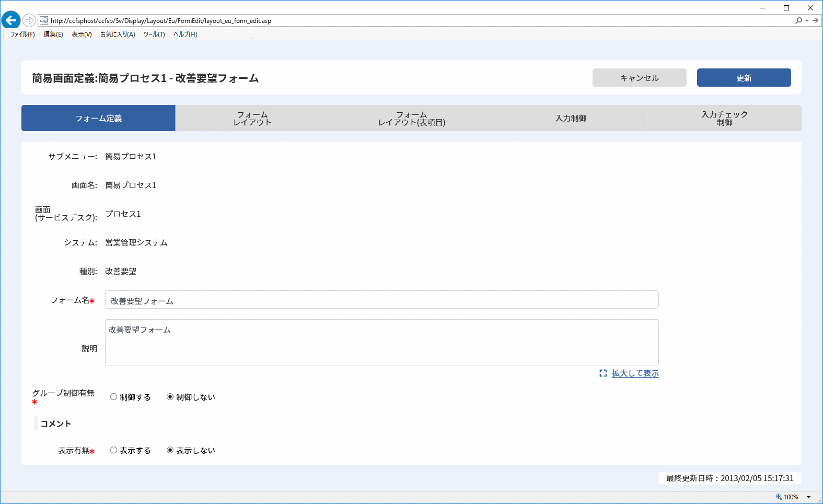Click the page favicon in address bar
Viewport: 823px width, 504px height.
click(44, 21)
